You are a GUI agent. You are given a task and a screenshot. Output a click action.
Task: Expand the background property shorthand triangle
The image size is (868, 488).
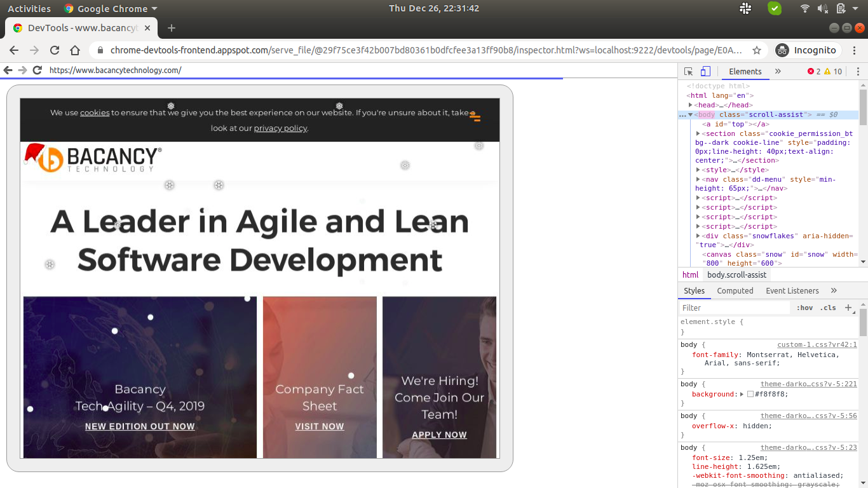pos(742,394)
